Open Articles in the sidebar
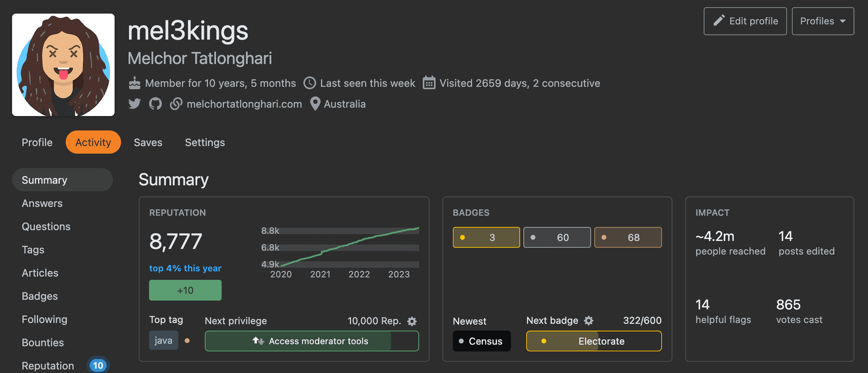 tap(40, 273)
